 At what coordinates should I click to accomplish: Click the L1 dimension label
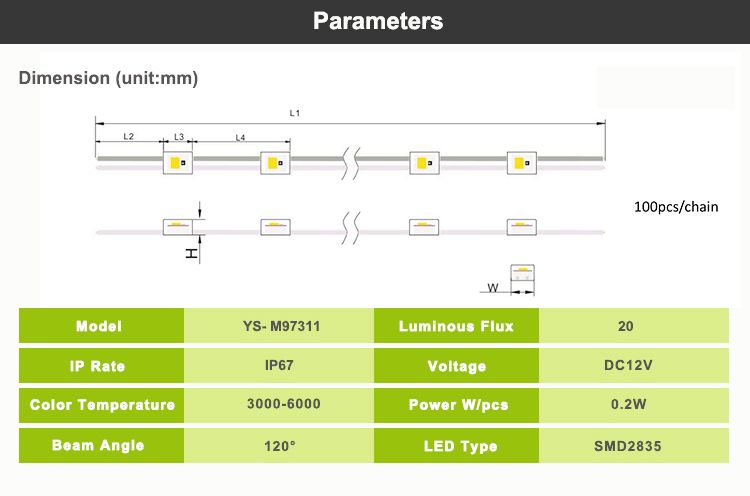(x=295, y=113)
